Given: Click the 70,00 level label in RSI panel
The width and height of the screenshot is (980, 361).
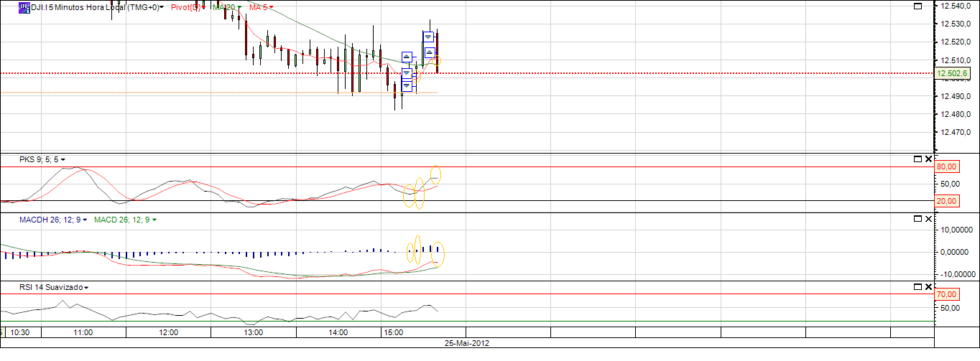Looking at the screenshot, I should point(948,294).
